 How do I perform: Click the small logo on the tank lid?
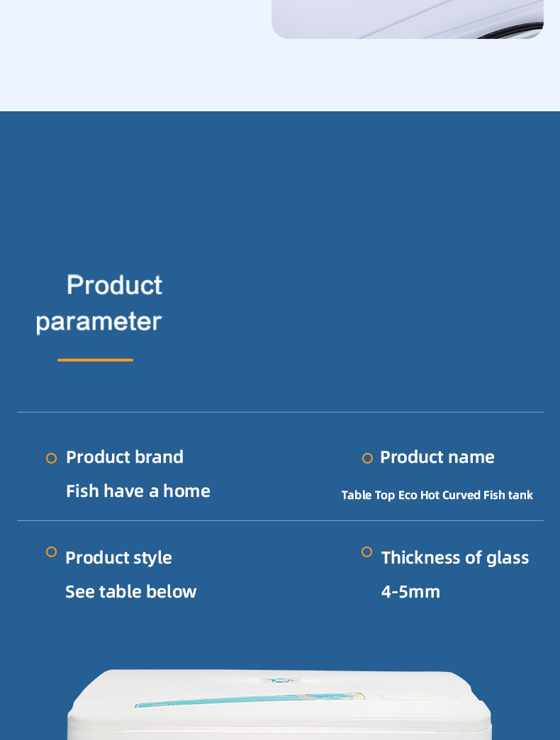(x=280, y=680)
